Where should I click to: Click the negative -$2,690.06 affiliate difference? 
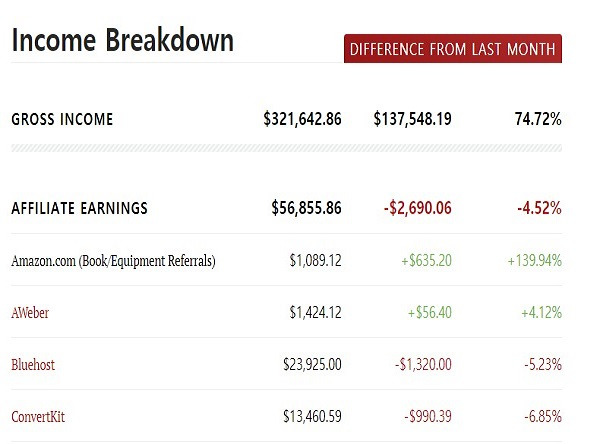click(417, 208)
